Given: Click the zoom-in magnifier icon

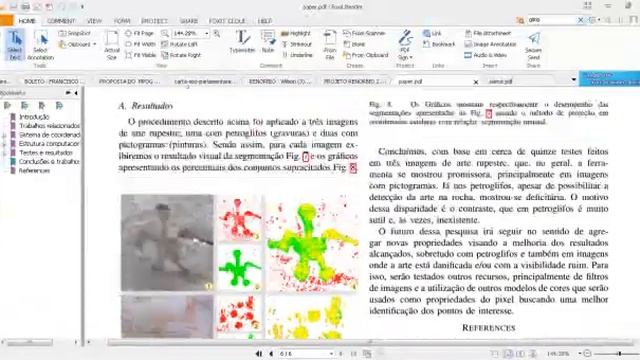Looking at the screenshot, I should 217,33.
